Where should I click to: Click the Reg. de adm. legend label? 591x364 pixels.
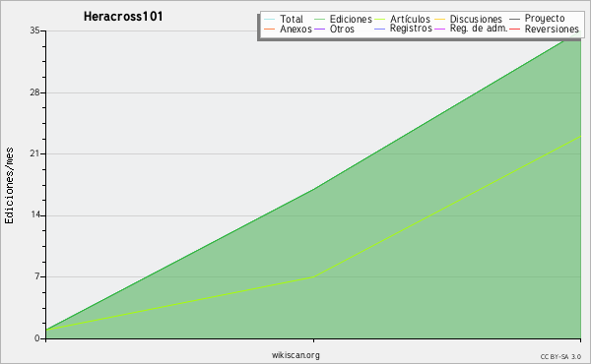pos(479,29)
